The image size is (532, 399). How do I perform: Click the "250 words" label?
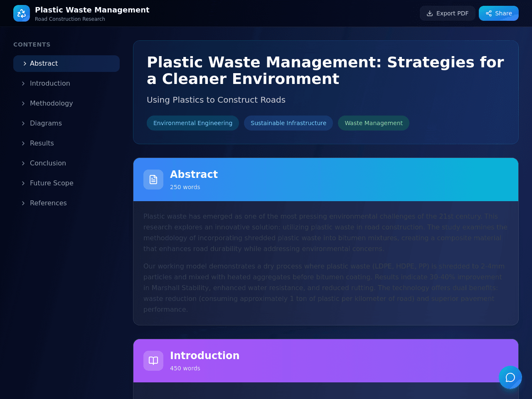[185, 187]
